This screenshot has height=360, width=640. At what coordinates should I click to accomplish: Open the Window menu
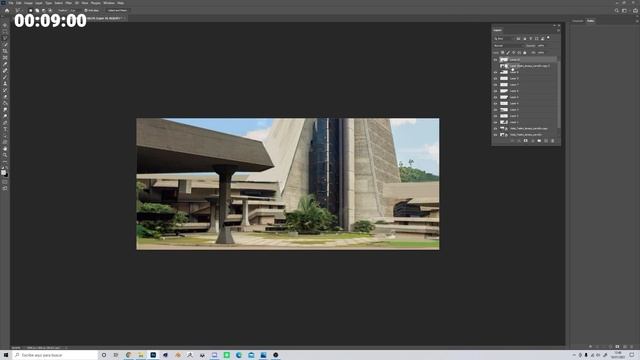(x=109, y=3)
